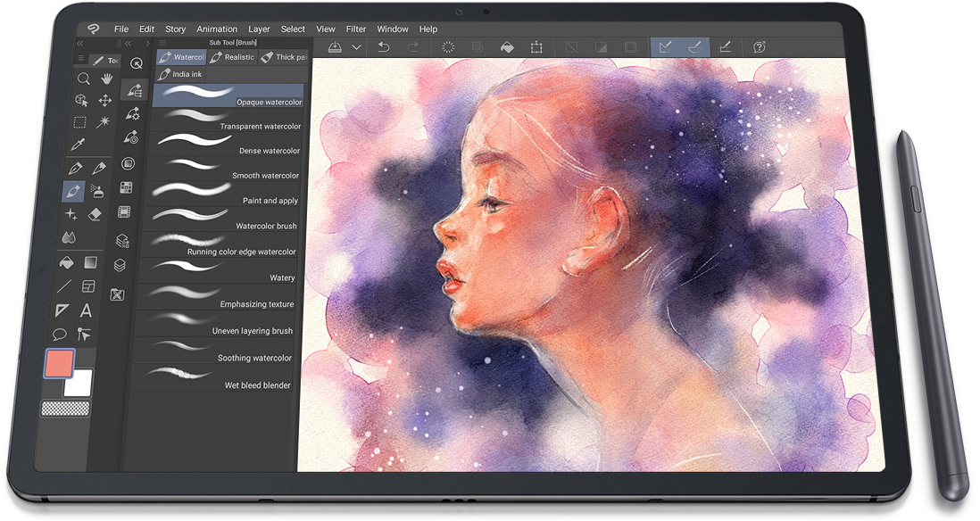Choose the Text tool
Screen dimensions: 980x521
pos(86,310)
